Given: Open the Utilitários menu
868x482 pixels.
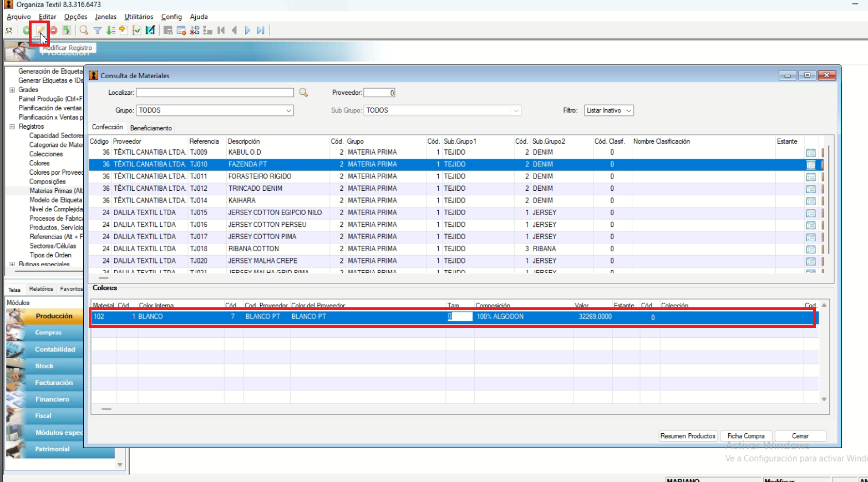Looking at the screenshot, I should click(139, 17).
